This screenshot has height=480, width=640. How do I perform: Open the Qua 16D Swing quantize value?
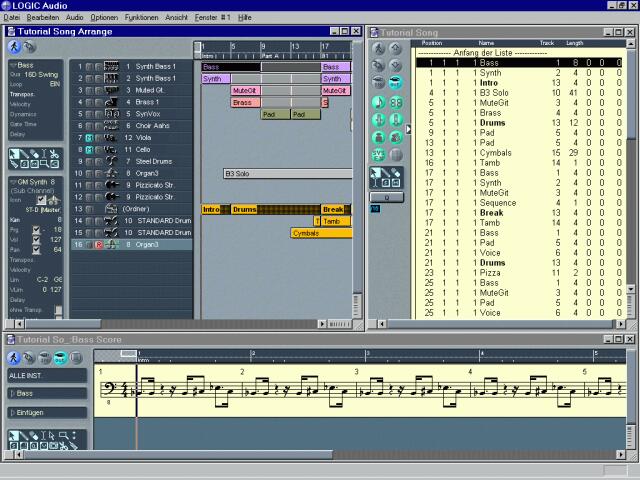(x=41, y=75)
